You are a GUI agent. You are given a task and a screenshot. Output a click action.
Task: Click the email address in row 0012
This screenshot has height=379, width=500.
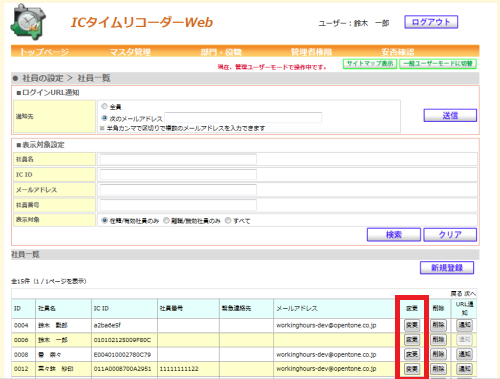(326, 369)
